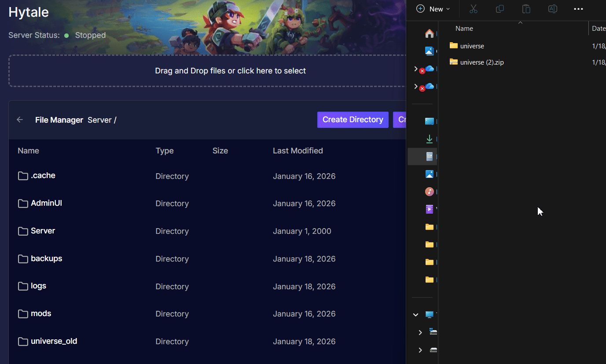Click the Rename icon in Explorer toolbar
The height and width of the screenshot is (364, 606).
552,9
